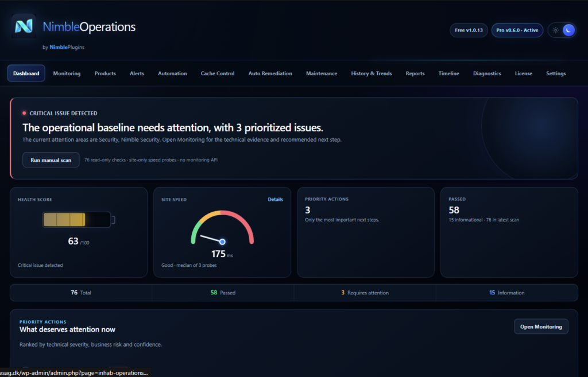This screenshot has height=377, width=588.
Task: Click 'CRITICAL ISSUE DETECTED' label
Action: coord(63,113)
